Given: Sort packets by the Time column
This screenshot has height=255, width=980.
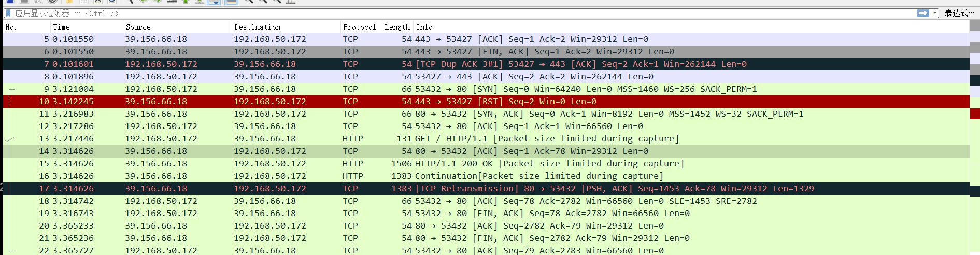Looking at the screenshot, I should point(86,27).
